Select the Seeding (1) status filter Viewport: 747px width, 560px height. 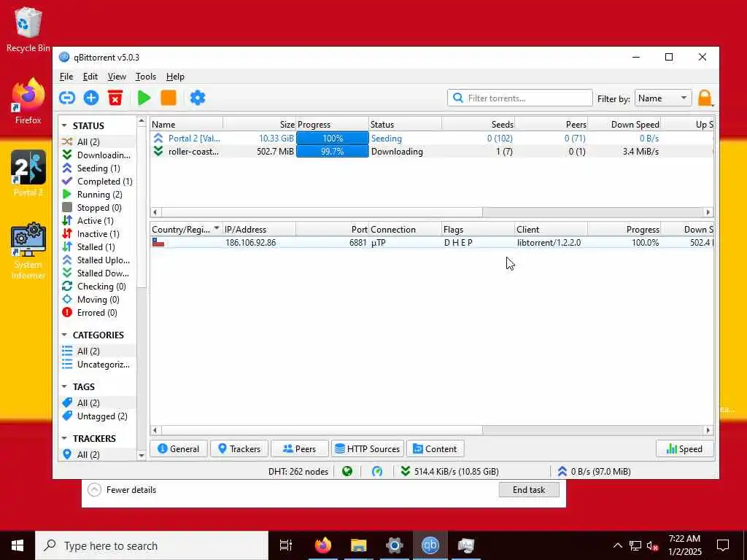(96, 168)
